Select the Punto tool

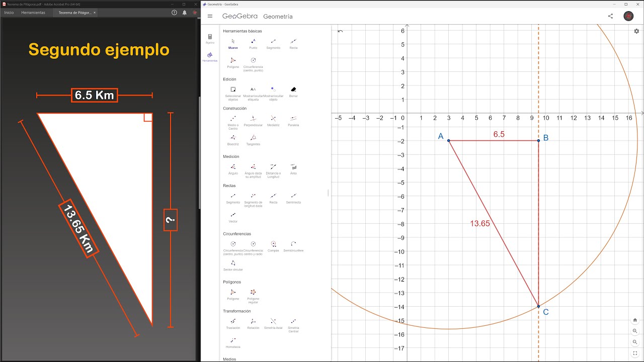tap(253, 44)
